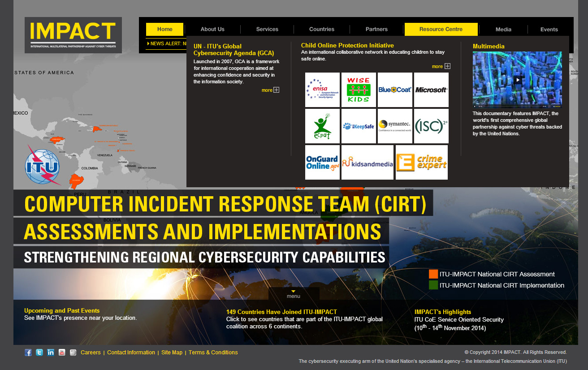Click green National CIRT Implementation legend swatch
Screen dimensions: 588x370
433,285
